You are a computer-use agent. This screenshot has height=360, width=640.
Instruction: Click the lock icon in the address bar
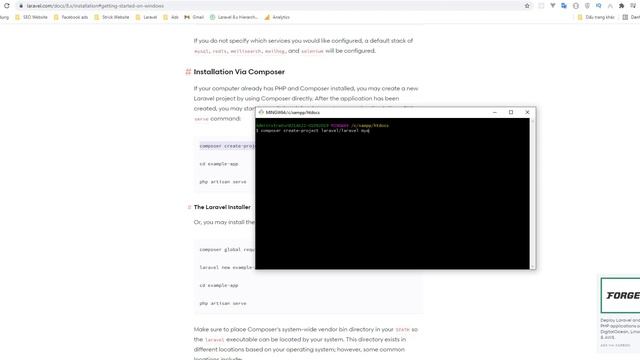(x=21, y=6)
